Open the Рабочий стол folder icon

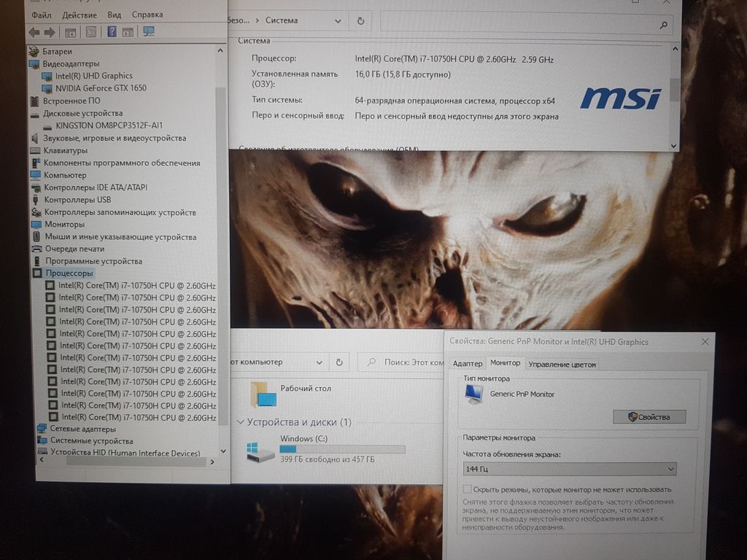point(263,393)
